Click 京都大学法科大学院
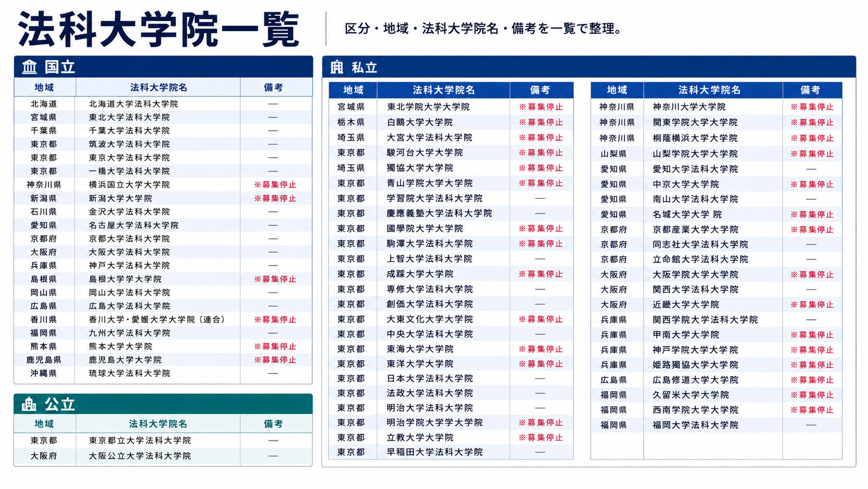The image size is (868, 489). (129, 239)
